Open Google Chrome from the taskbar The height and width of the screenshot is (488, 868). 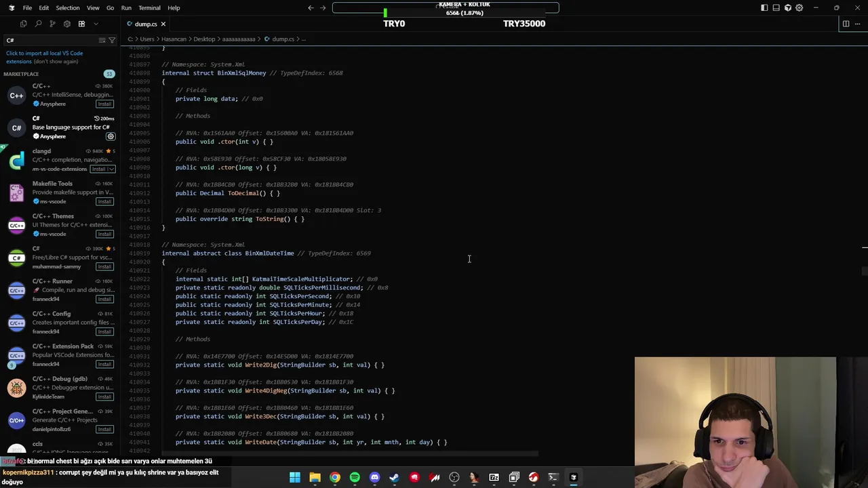point(335,477)
